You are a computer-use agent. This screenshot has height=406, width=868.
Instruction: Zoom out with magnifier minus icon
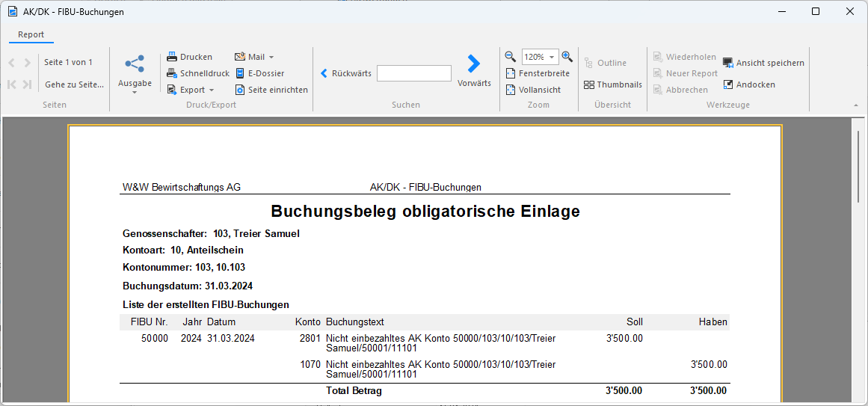point(511,56)
